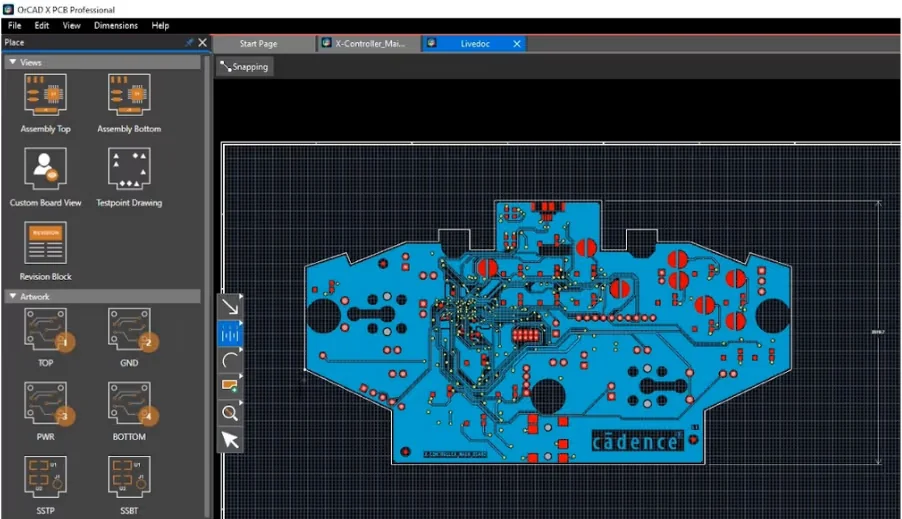Pick the Testpoint Drawing view icon
The image size is (902, 519).
click(129, 168)
